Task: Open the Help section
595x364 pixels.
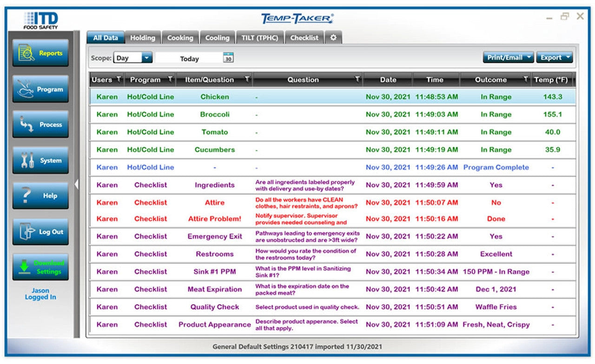Action: pos(40,195)
